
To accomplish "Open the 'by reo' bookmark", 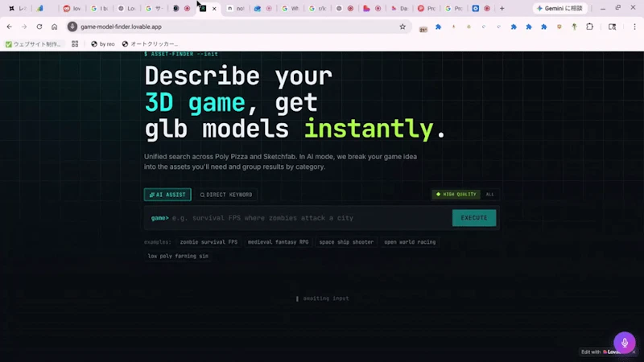I will click(x=103, y=44).
